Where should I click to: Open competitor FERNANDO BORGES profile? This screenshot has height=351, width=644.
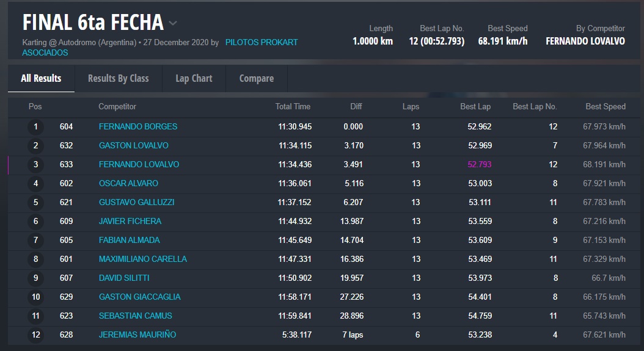[138, 127]
